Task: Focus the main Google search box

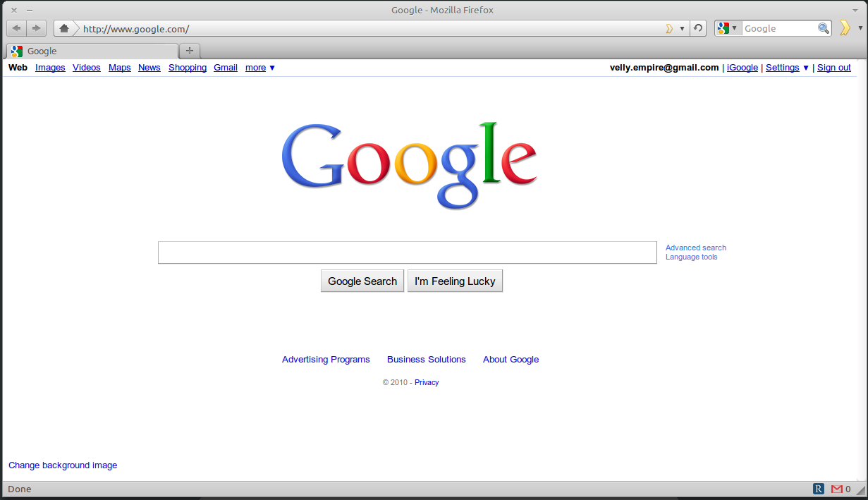Action: pos(408,252)
